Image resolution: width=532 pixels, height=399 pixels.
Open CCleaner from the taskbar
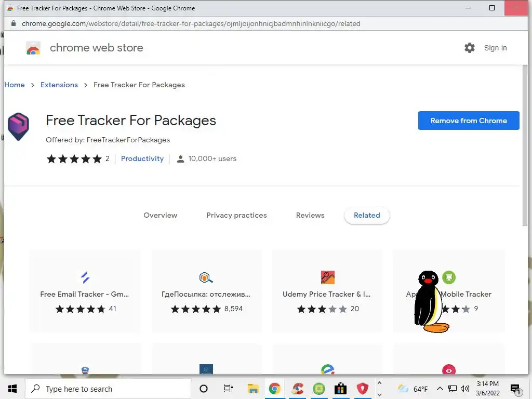(x=298, y=389)
